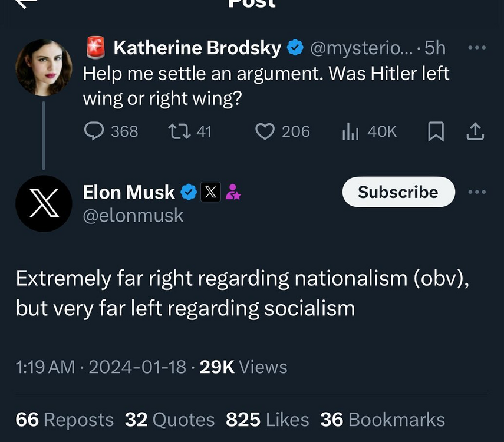Screen dimensions: 504x442
Task: Open the @elonmusk handle
Action: 133,216
